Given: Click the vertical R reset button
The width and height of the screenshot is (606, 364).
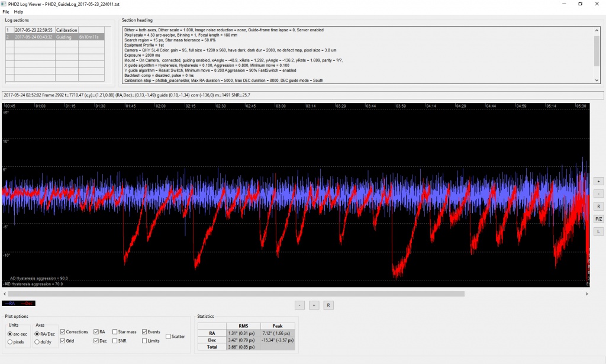Looking at the screenshot, I should click(599, 207).
